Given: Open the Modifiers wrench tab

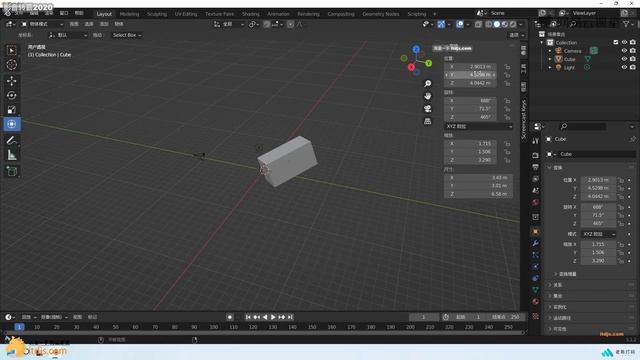Looking at the screenshot, I should coord(536,243).
